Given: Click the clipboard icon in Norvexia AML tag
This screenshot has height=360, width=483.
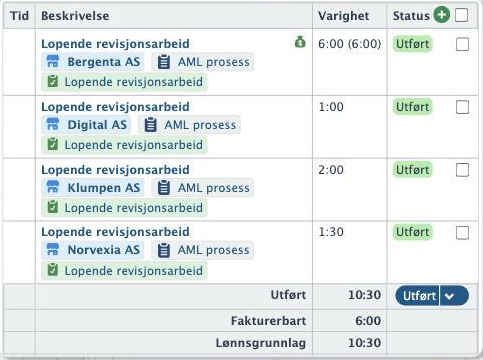Looking at the screenshot, I should pos(164,250).
